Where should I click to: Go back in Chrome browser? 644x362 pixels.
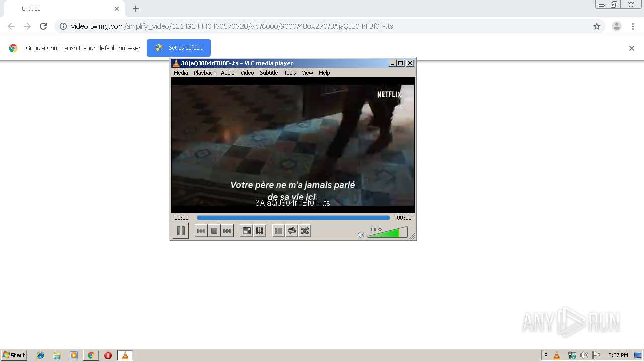11,26
